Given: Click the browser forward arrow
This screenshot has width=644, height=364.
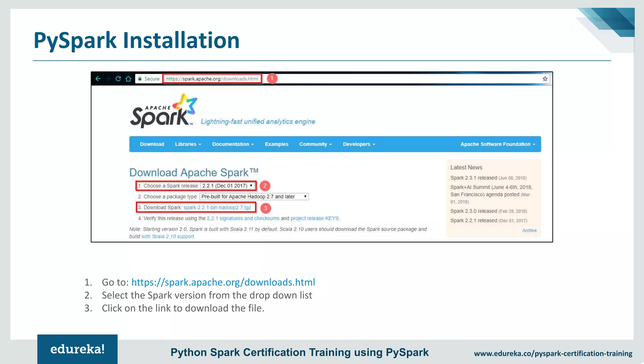Looking at the screenshot, I should coord(108,79).
